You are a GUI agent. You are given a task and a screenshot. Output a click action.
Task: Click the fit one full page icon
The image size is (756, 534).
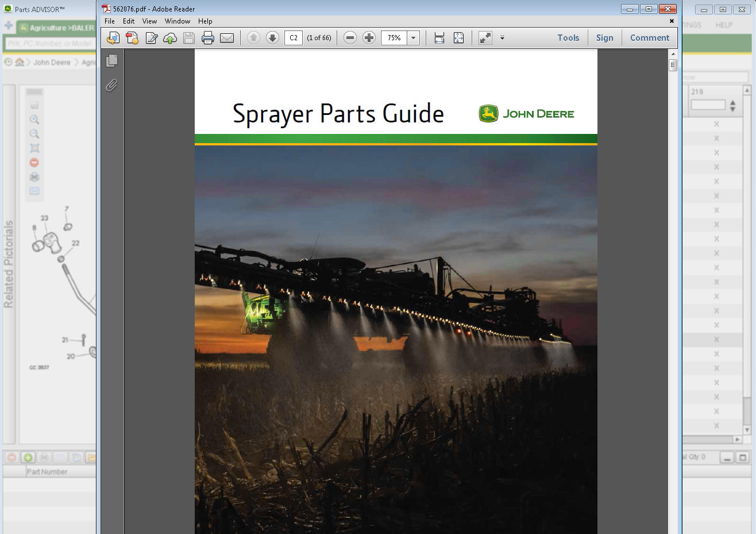tap(458, 38)
